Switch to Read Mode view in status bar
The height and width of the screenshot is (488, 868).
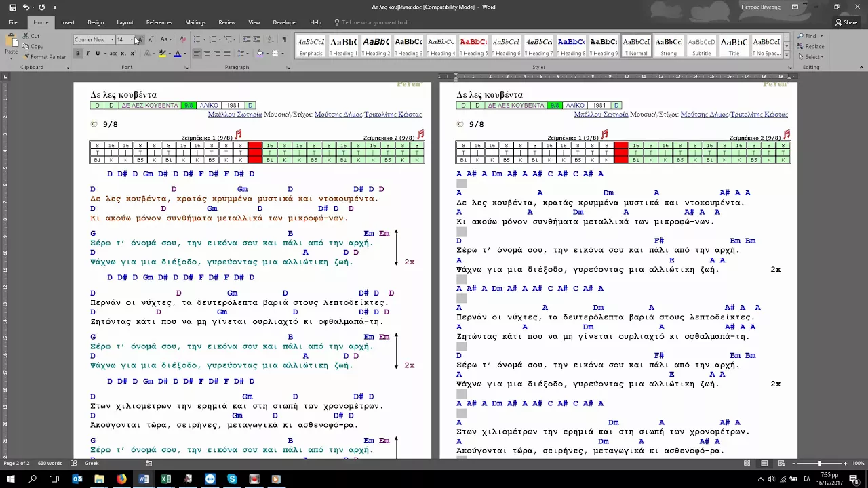[x=747, y=464]
